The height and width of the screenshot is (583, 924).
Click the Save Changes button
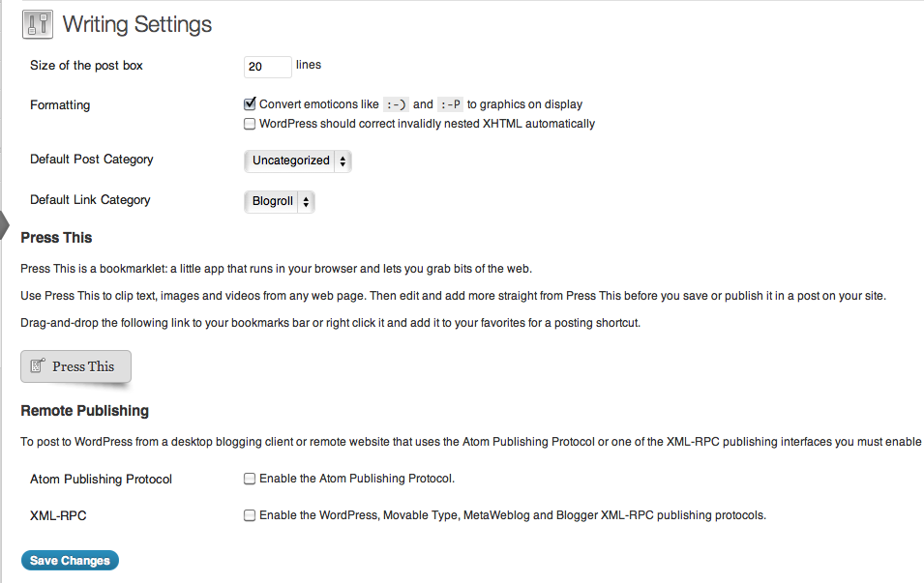tap(70, 561)
